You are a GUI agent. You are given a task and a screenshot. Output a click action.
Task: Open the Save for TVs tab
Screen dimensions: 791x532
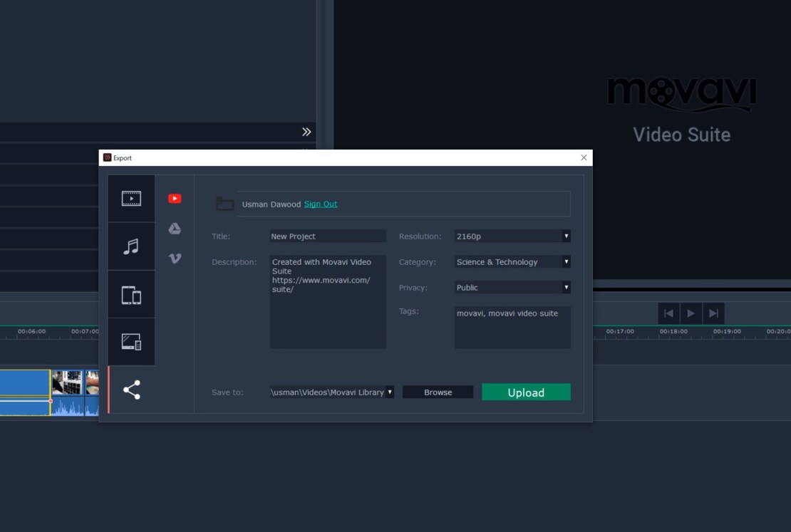point(131,342)
